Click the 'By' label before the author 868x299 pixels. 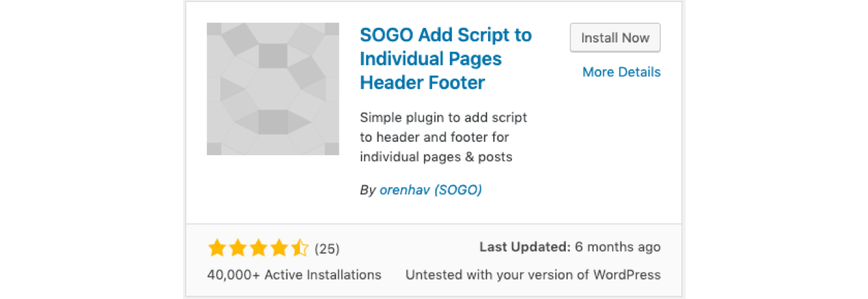(x=368, y=190)
